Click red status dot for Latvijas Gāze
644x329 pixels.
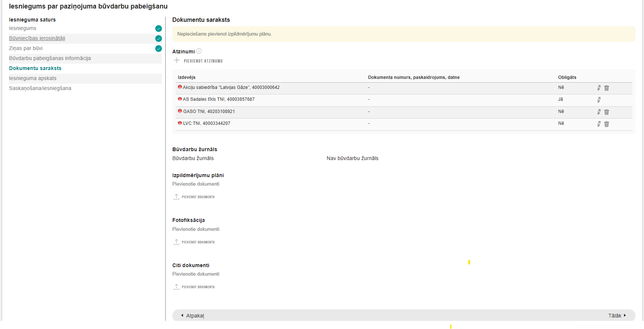click(x=180, y=87)
